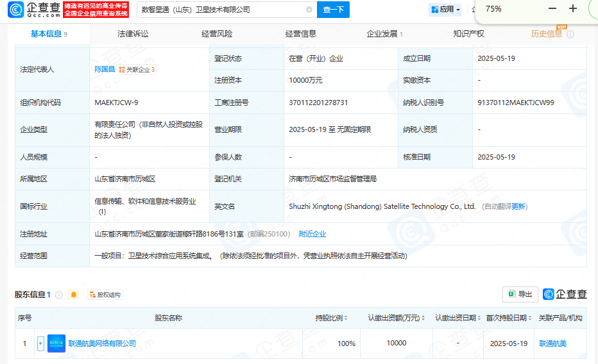Click the English name Shuzhi Xingtong text

point(382,206)
